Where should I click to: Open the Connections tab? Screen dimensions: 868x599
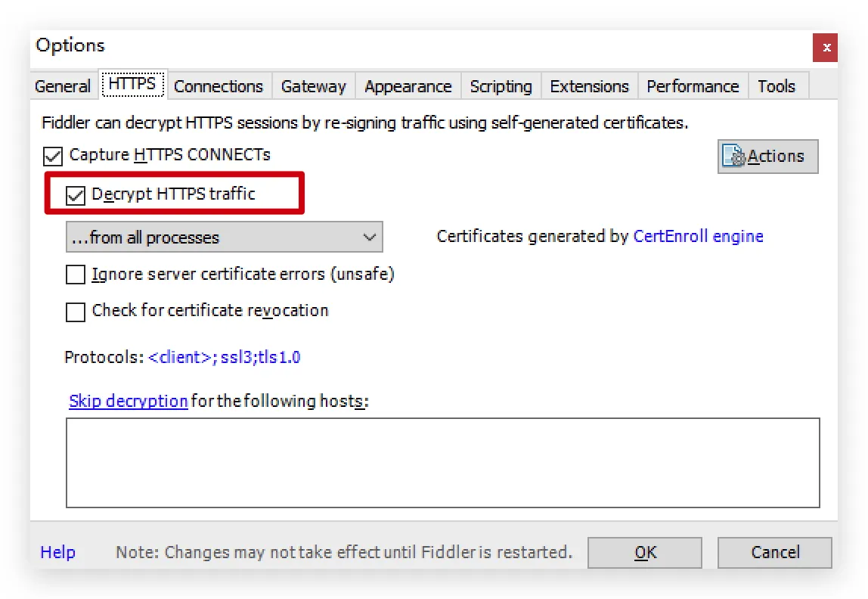point(219,86)
